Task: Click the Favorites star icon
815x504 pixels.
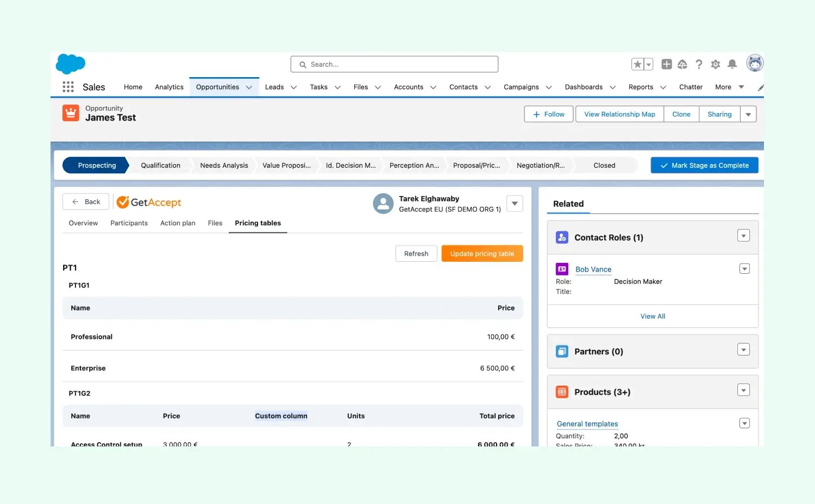Action: pyautogui.click(x=637, y=64)
